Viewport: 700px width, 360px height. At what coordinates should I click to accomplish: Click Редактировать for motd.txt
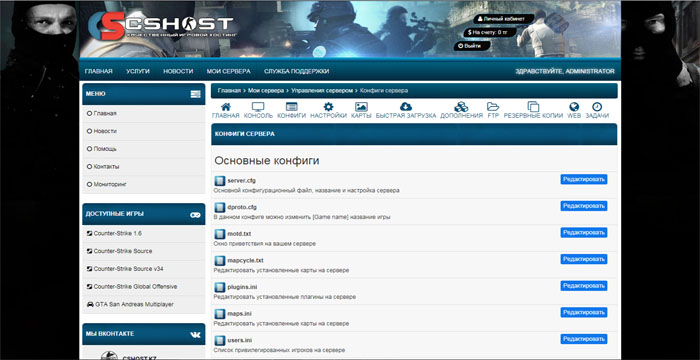[583, 233]
